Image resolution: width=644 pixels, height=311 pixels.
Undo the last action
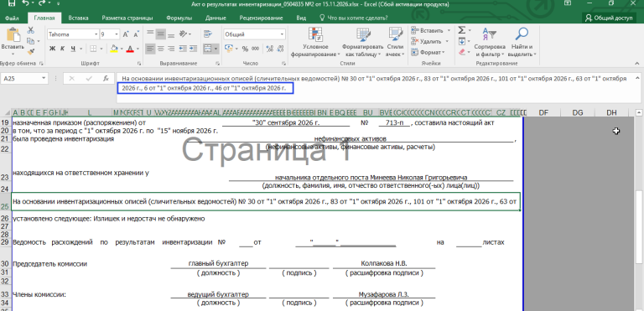pos(26,3)
